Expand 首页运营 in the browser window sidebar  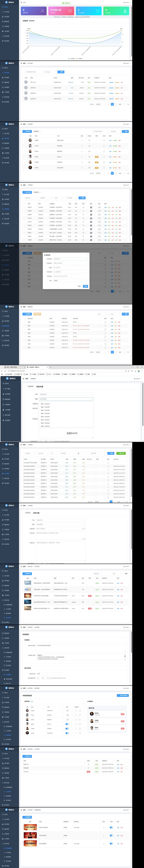(11, 415)
